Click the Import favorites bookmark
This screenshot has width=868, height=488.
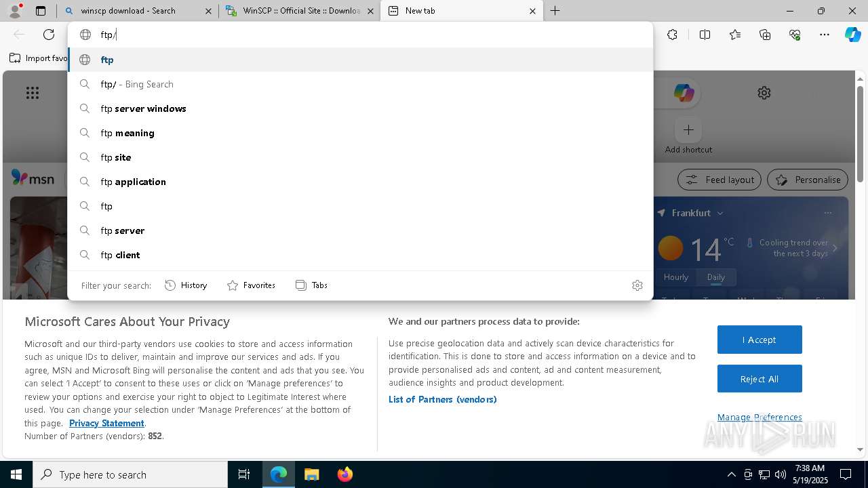tap(39, 58)
